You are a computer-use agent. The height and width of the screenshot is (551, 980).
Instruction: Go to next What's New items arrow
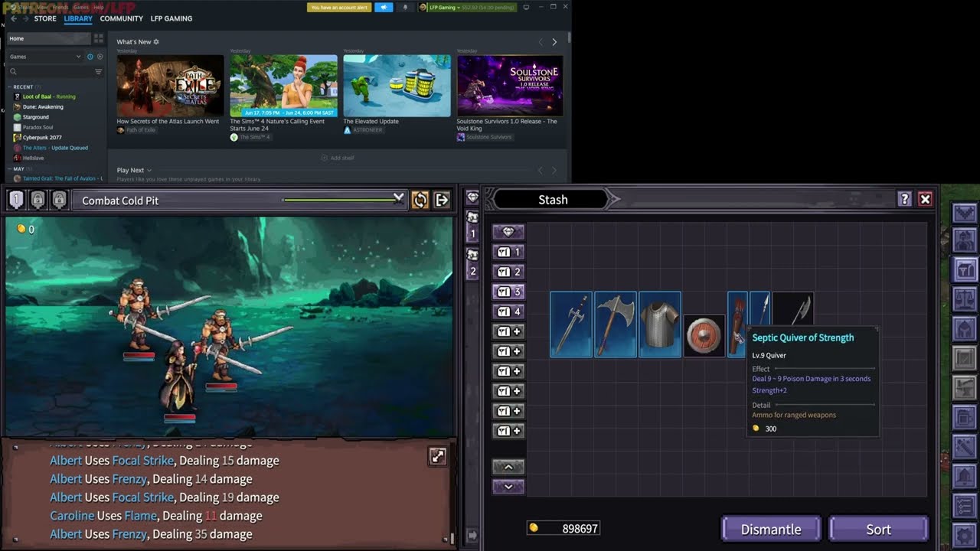(x=554, y=42)
